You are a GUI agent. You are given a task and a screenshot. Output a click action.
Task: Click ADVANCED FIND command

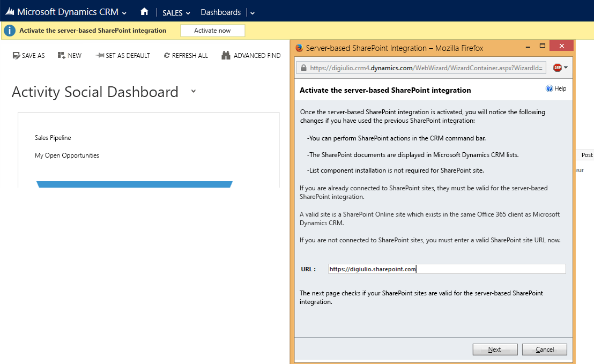tap(251, 55)
